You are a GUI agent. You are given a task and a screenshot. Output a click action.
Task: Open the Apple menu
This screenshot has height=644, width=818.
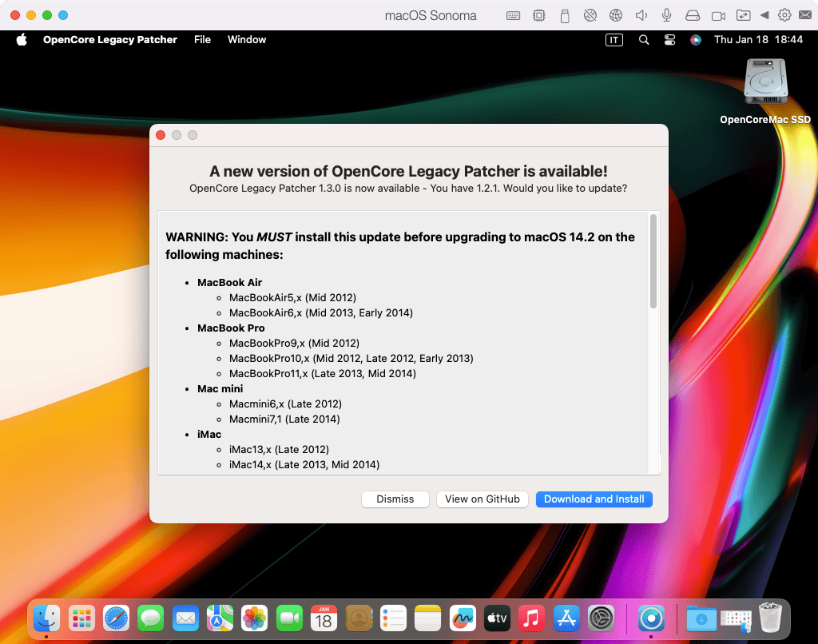click(x=22, y=40)
